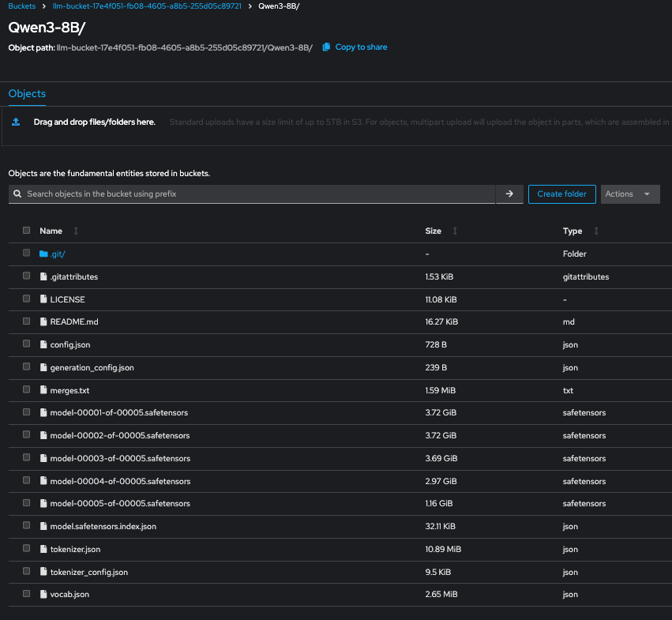Image resolution: width=672 pixels, height=620 pixels.
Task: Click the Create folder button
Action: tap(561, 194)
